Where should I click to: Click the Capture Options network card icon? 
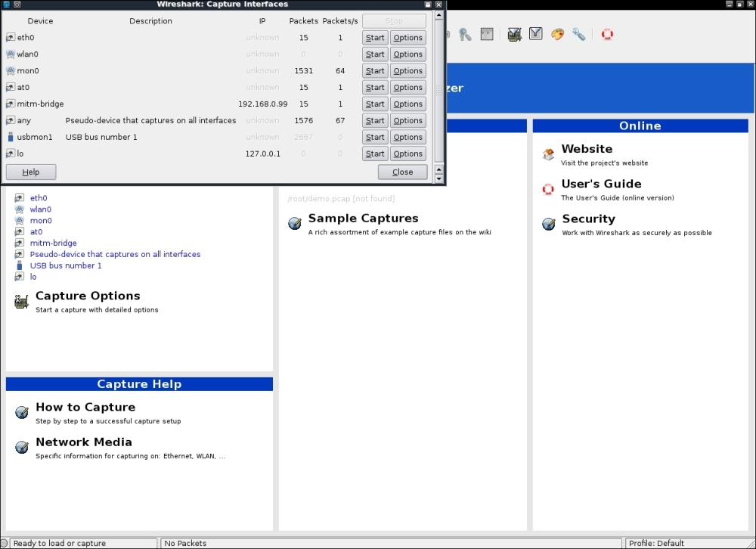pyautogui.click(x=21, y=302)
